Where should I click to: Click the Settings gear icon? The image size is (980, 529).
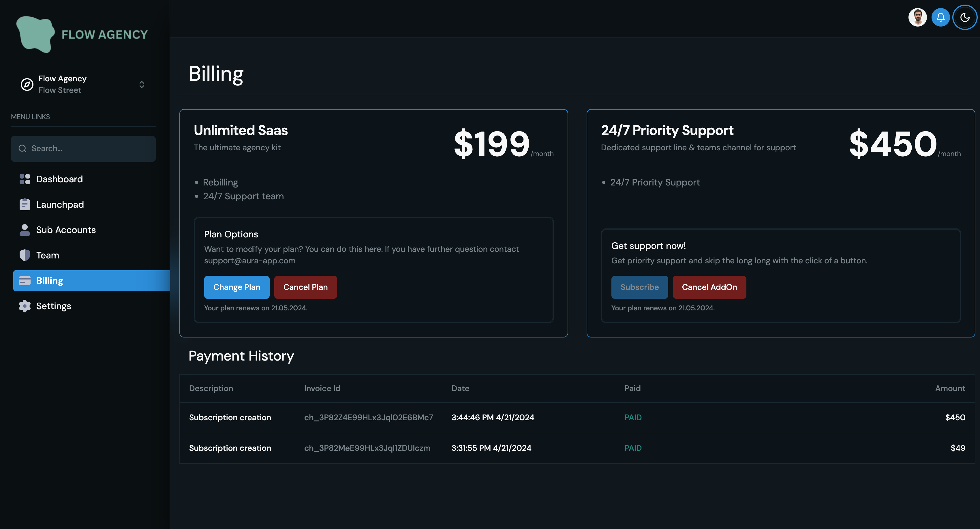coord(25,306)
